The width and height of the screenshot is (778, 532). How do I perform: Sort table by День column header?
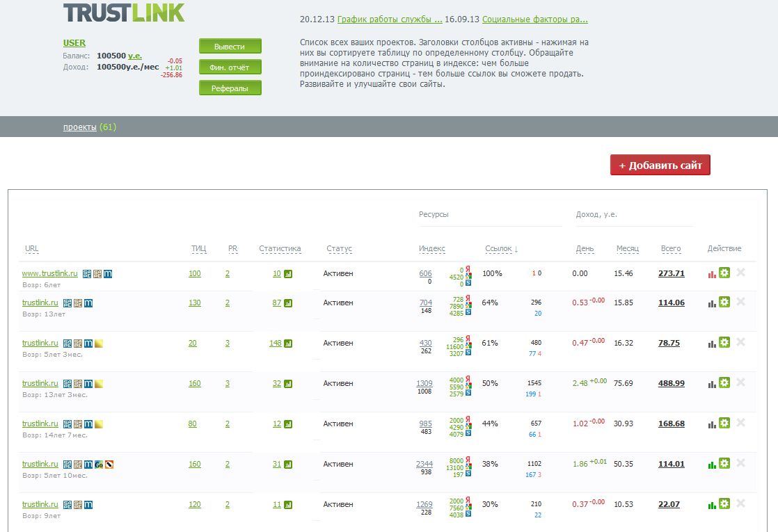tap(585, 248)
